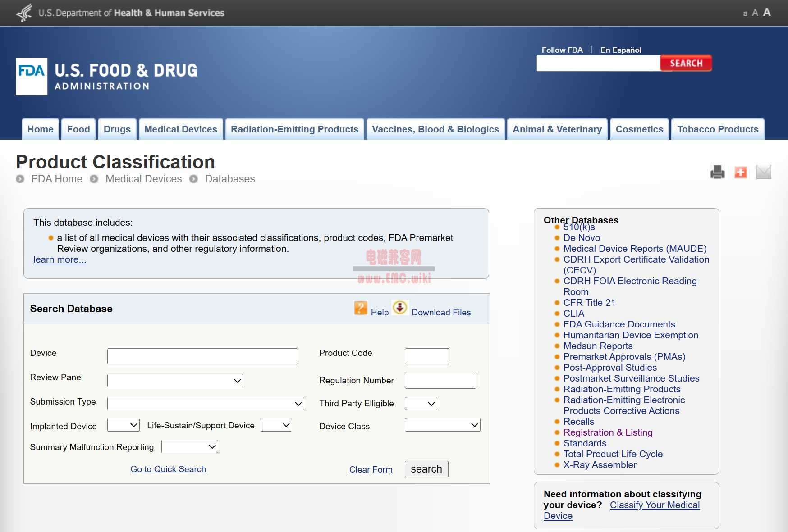Screen dimensions: 788x532
Task: Set the smallest text size 'a'
Action: coord(745,14)
